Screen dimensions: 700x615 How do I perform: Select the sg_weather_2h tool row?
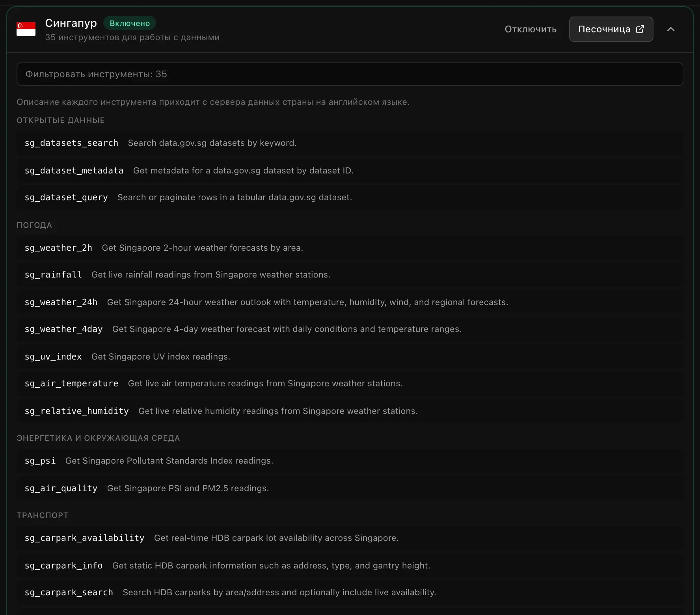tap(350, 248)
